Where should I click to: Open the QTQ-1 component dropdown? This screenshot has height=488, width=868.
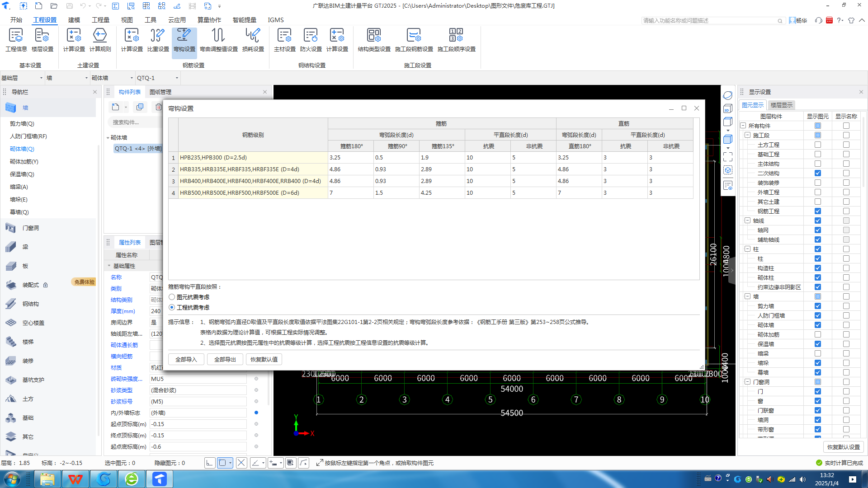point(158,78)
